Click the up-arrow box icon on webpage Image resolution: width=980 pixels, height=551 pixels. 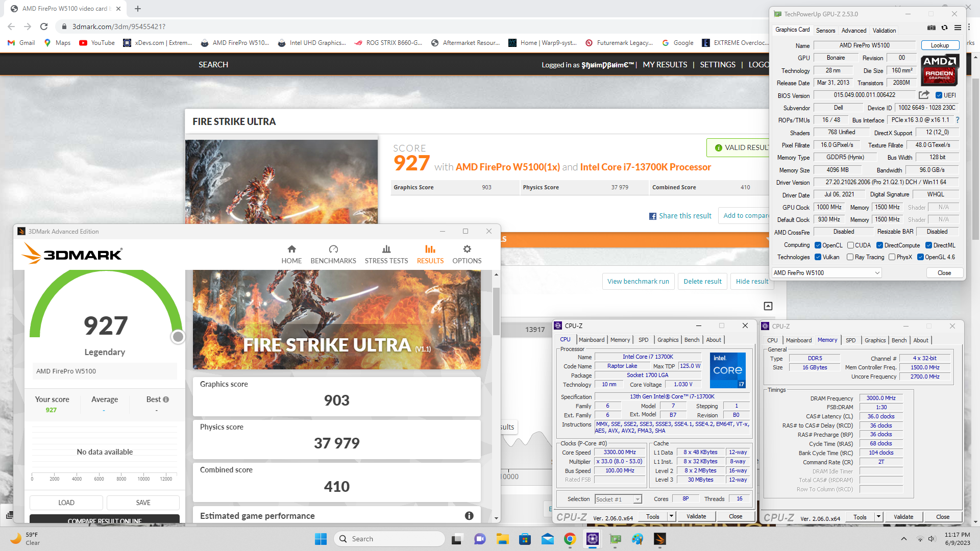(x=768, y=306)
